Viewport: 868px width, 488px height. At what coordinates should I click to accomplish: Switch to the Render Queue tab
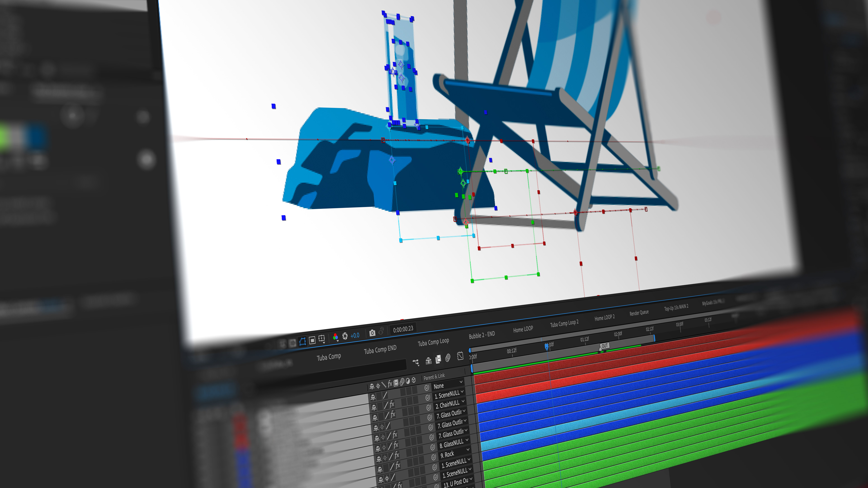[x=639, y=313]
